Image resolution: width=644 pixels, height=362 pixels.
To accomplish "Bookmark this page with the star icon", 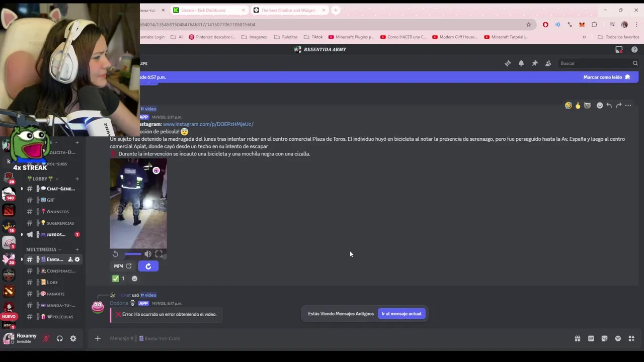I will click(x=528, y=25).
